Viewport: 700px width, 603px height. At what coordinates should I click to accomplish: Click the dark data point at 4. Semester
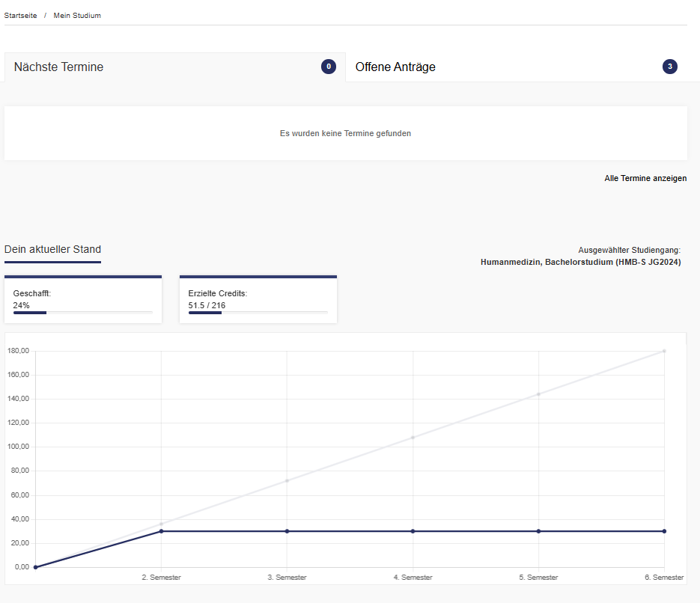(x=413, y=531)
